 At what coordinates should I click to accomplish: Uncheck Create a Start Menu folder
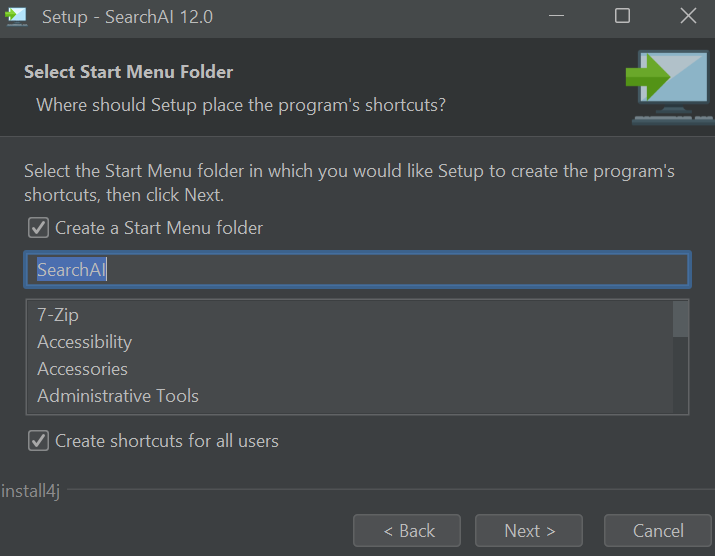[x=39, y=228]
